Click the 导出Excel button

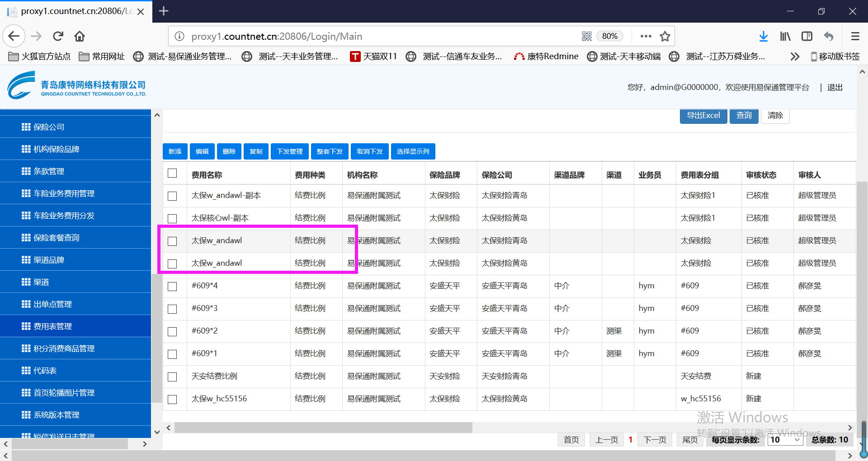[x=703, y=116]
